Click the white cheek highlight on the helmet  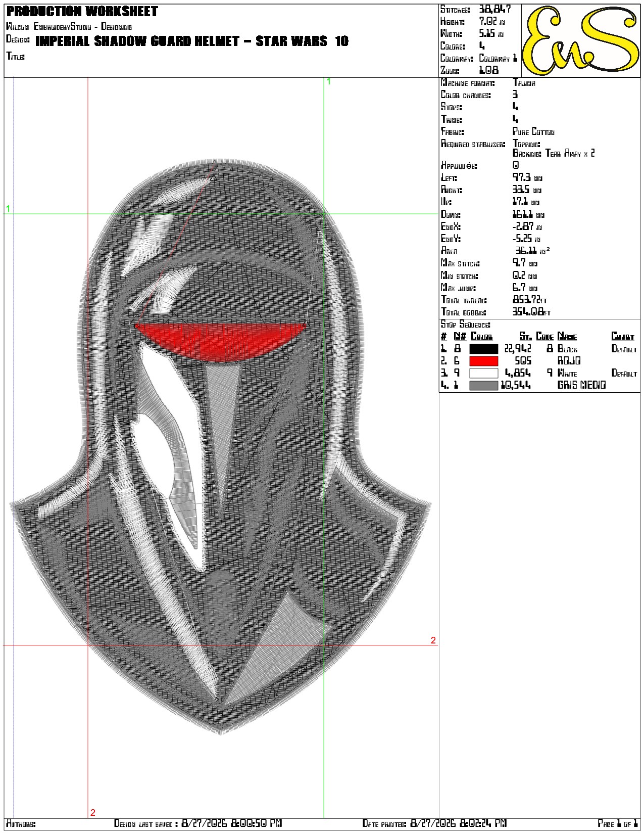(x=164, y=430)
